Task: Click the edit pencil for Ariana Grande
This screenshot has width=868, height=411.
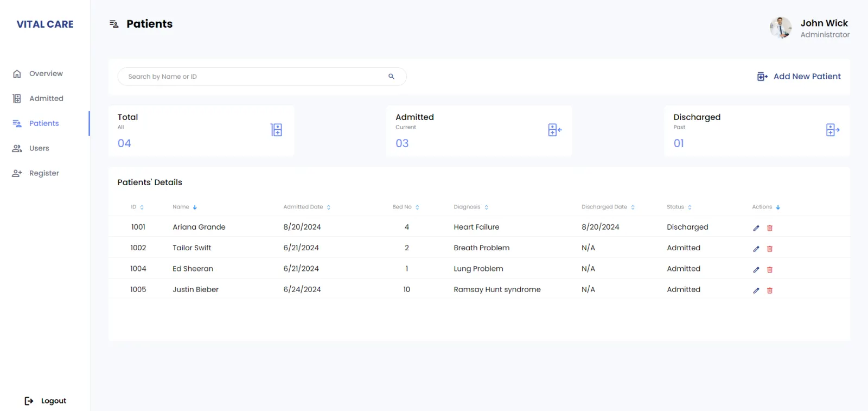Action: [756, 228]
